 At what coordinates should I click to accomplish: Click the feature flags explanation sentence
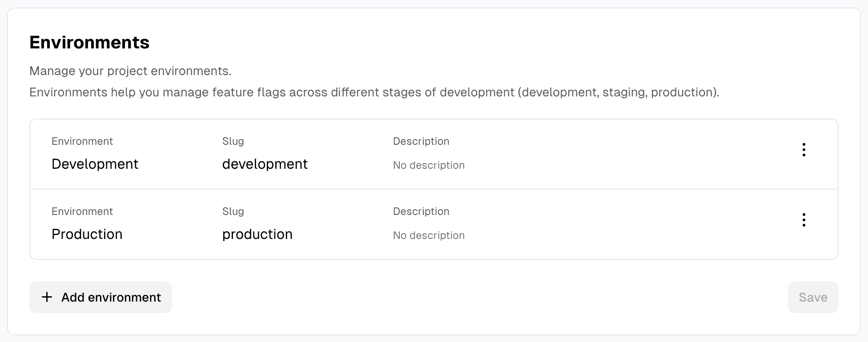click(374, 92)
